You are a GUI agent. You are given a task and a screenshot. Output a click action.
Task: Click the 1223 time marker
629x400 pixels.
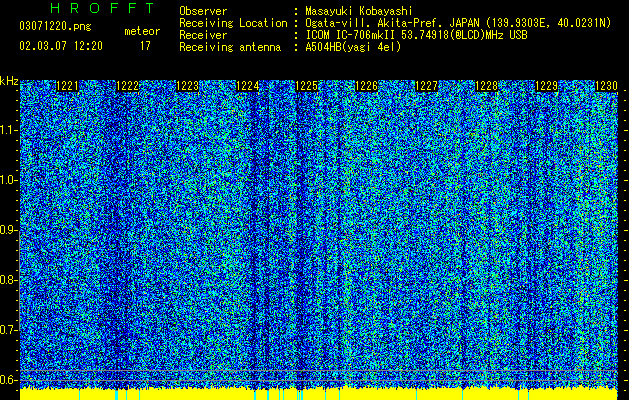(x=187, y=86)
